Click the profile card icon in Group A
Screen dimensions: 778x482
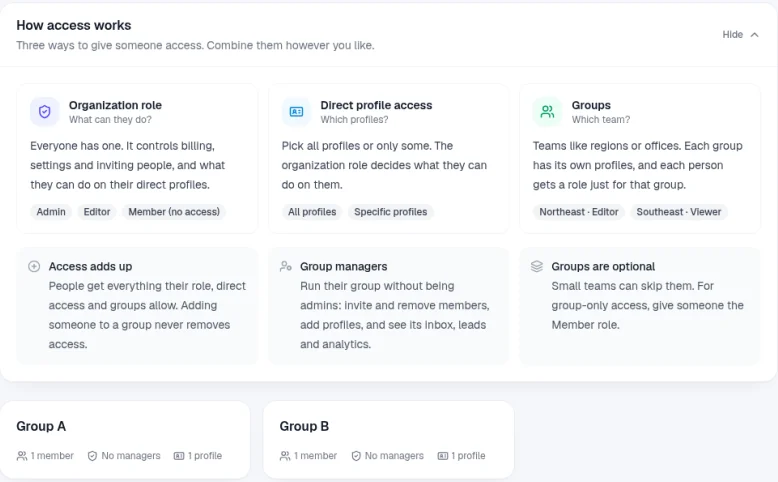[179, 456]
